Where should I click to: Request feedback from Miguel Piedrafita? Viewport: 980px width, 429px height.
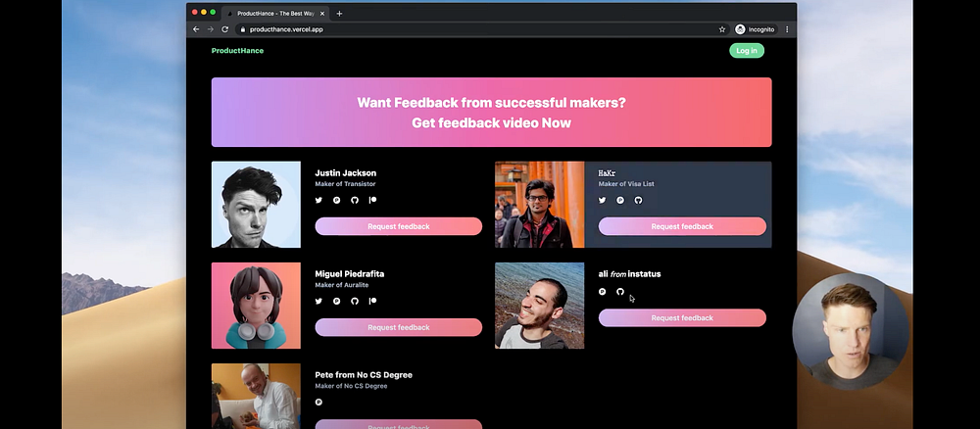click(x=399, y=327)
